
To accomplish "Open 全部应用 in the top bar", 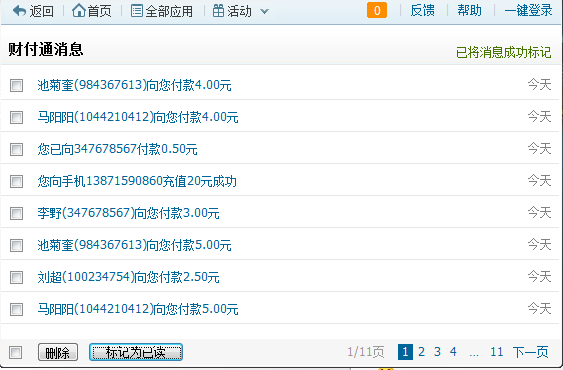I will (x=169, y=11).
